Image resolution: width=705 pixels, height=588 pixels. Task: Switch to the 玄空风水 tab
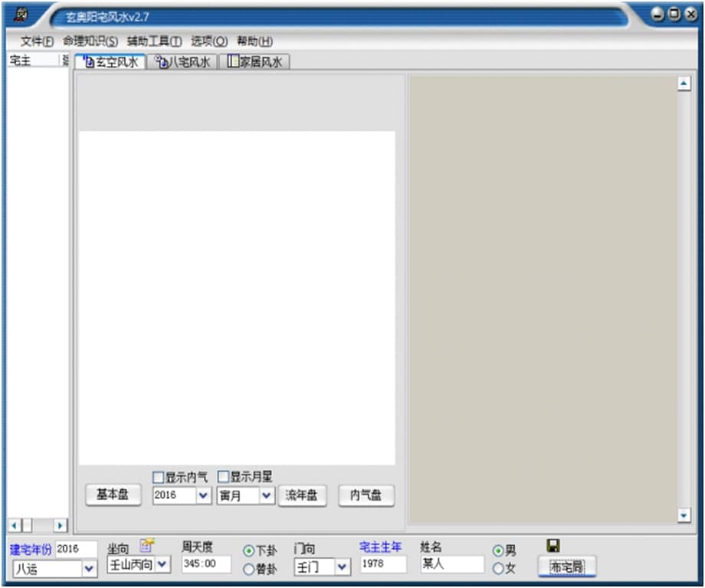(x=110, y=61)
